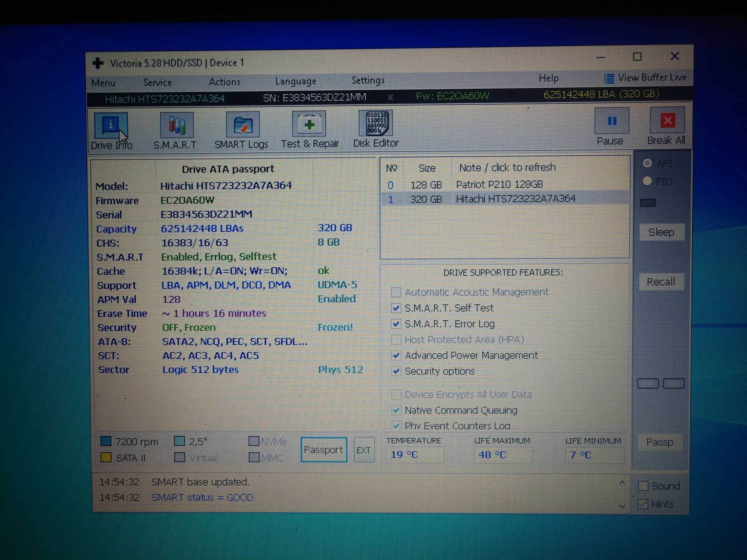The image size is (747, 560).
Task: Click the serial E3834563DZ21MM value
Action: (x=206, y=214)
